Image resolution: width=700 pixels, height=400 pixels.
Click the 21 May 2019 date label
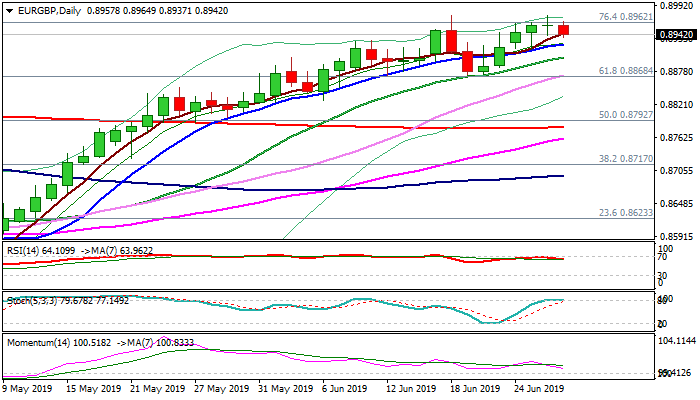coord(158,389)
